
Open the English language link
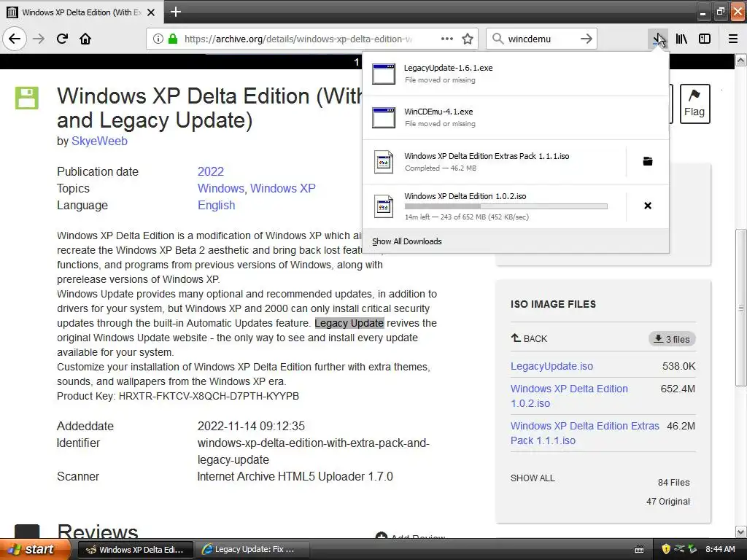216,205
